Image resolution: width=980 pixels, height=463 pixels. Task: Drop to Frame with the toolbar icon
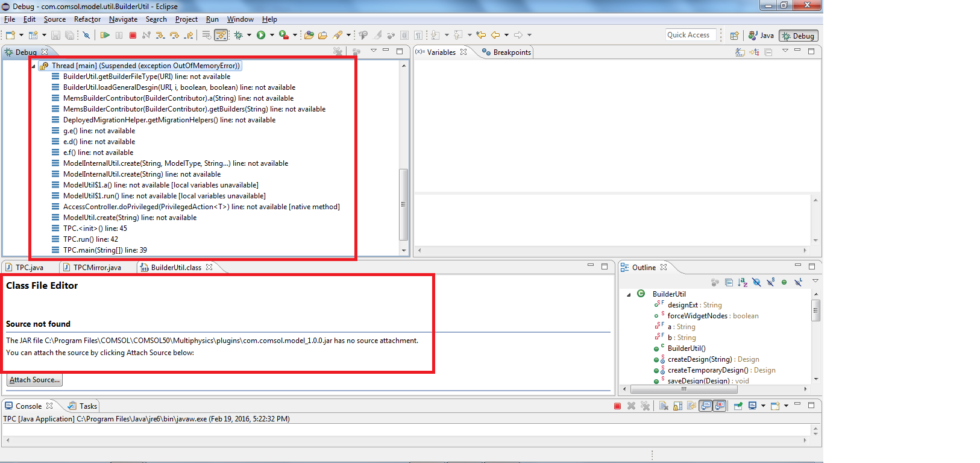click(x=206, y=35)
